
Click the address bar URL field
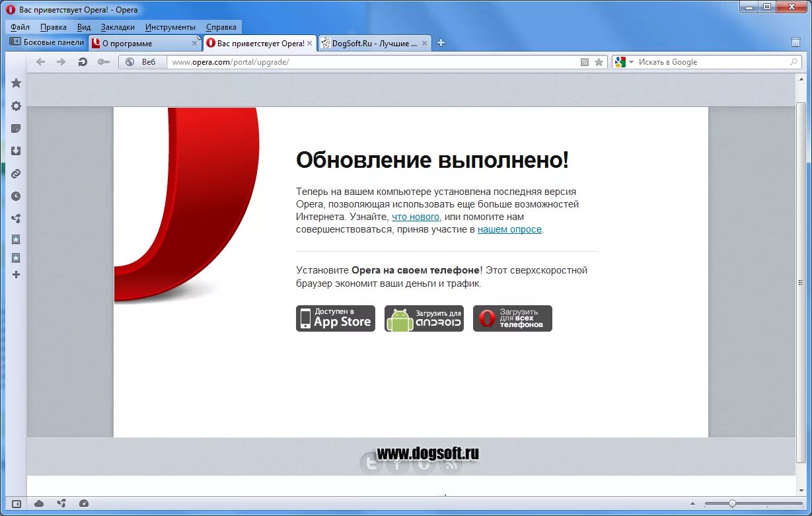coord(372,62)
